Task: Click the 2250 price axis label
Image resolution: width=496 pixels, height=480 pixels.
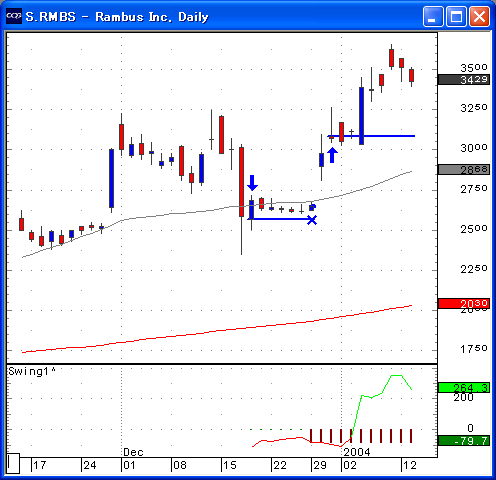Action: [x=474, y=269]
